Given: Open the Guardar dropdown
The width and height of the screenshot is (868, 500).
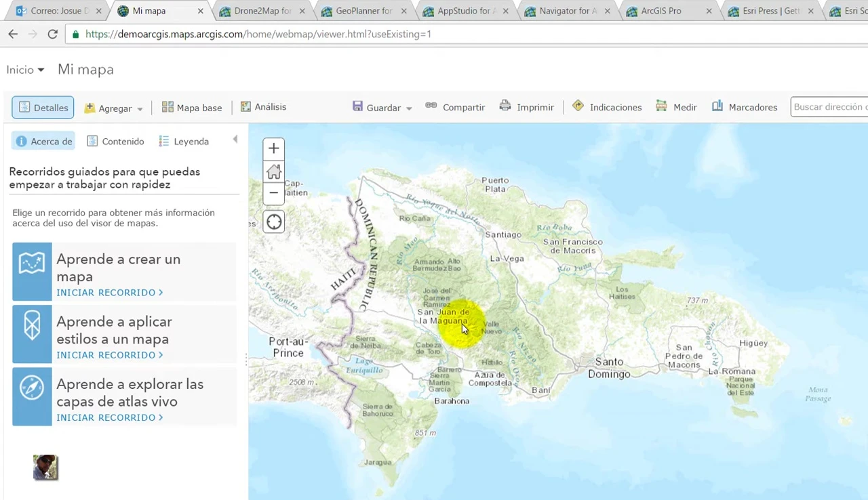Looking at the screenshot, I should 382,107.
